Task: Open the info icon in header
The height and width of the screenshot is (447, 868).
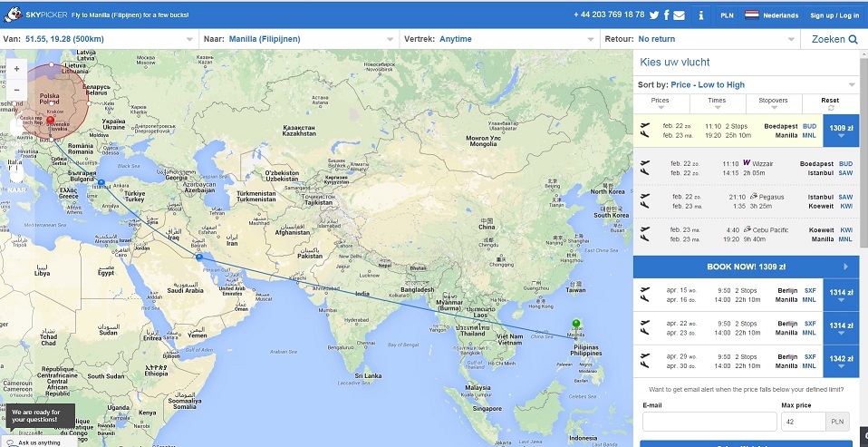Action: tap(700, 15)
